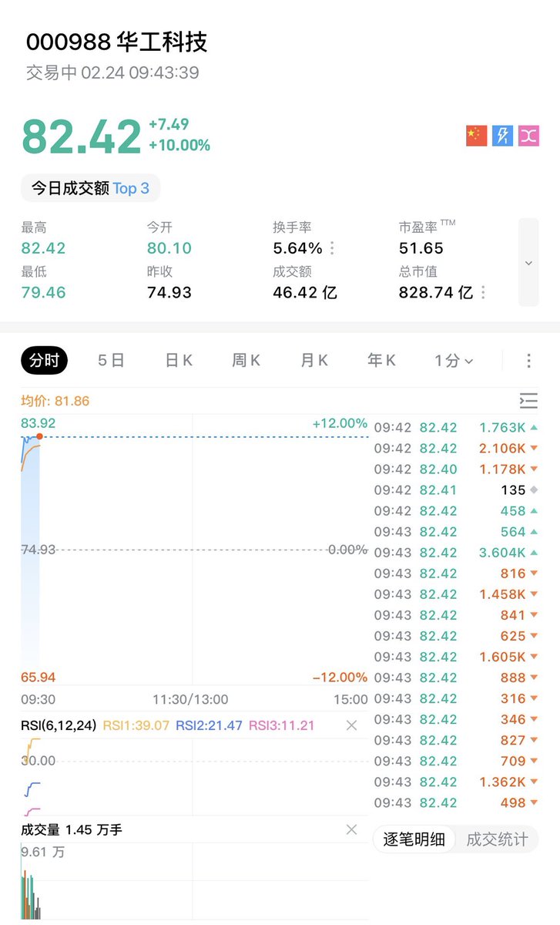
Task: Open total market value more options dots
Action: 483,293
